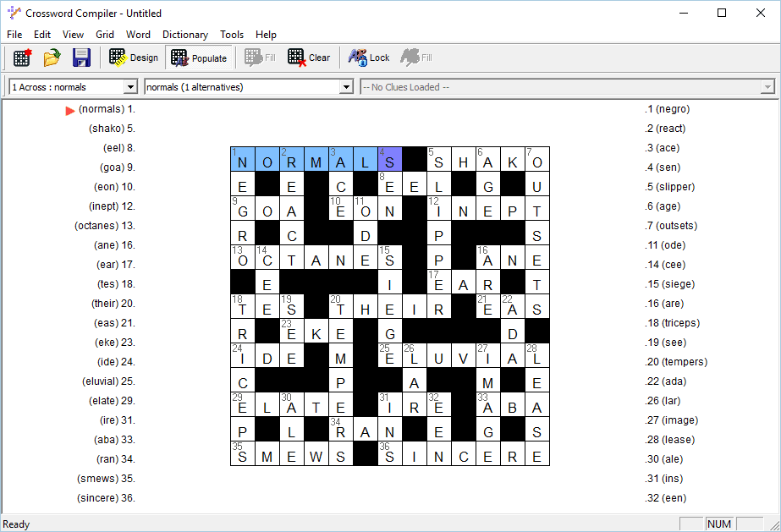The image size is (781, 532).
Task: Click grid cell 5 starting SHAKO
Action: [x=439, y=159]
